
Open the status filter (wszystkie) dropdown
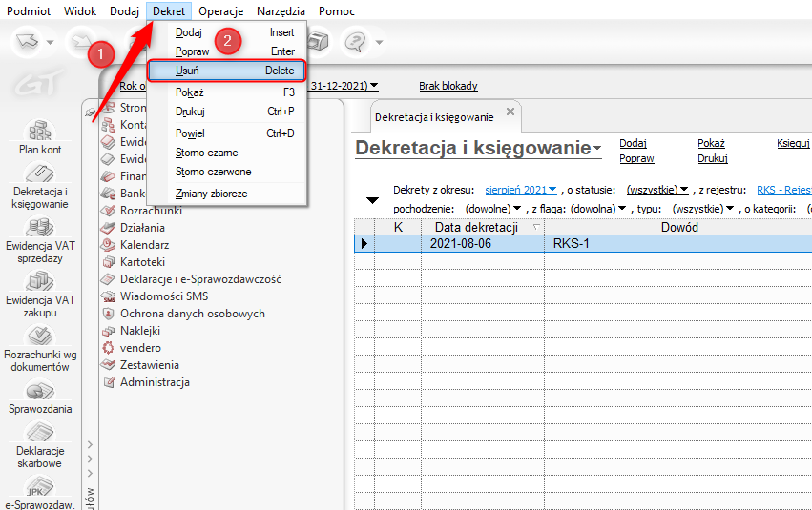tap(657, 190)
